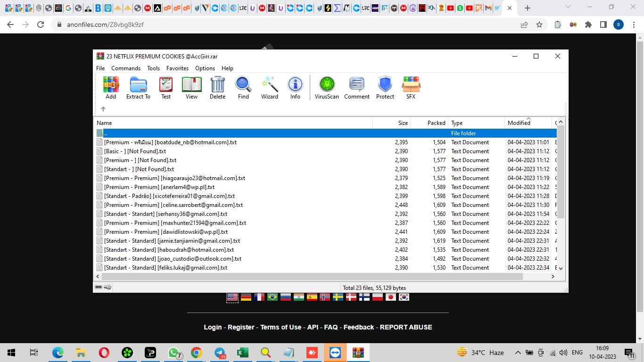Show archive Info
The image size is (644, 362).
295,88
